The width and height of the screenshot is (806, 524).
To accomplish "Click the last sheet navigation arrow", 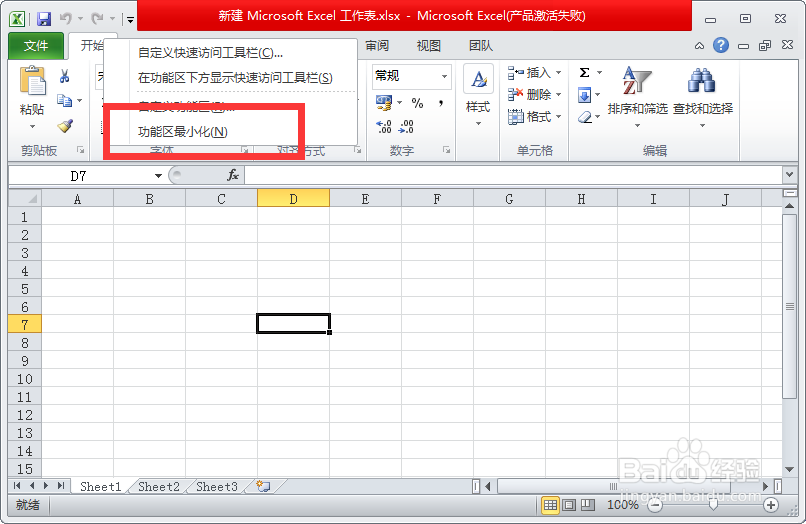I will click(x=62, y=485).
